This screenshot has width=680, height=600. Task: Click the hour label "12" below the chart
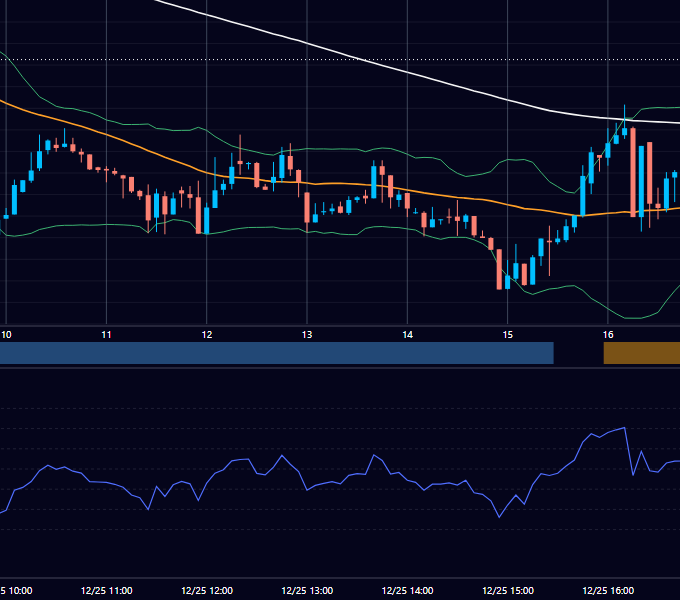click(x=207, y=335)
